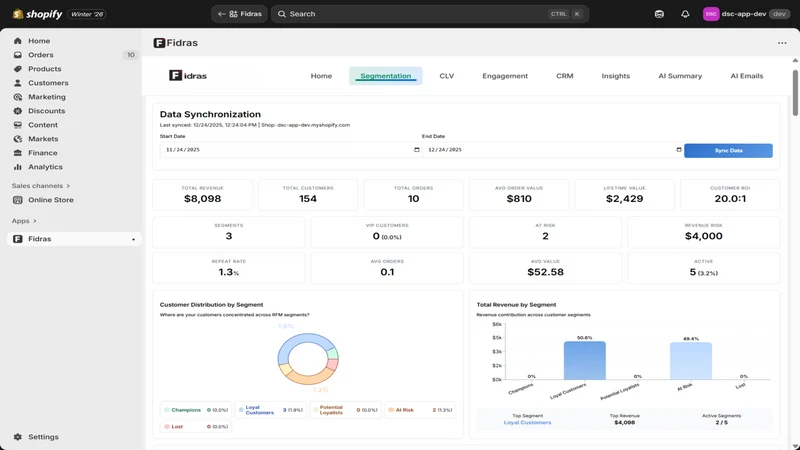Click the Shopify logo
Screen dimensions: 800x450
37,14
